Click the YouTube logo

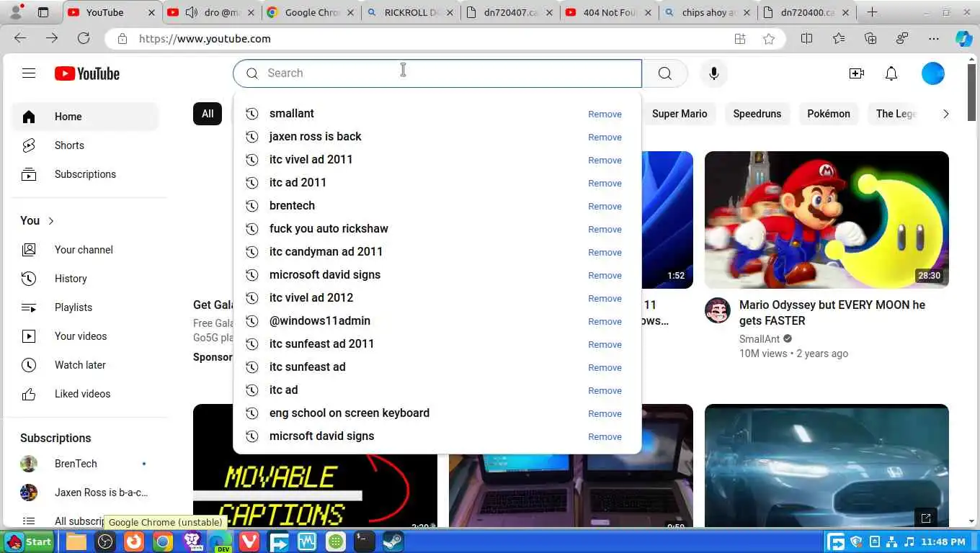click(x=87, y=73)
